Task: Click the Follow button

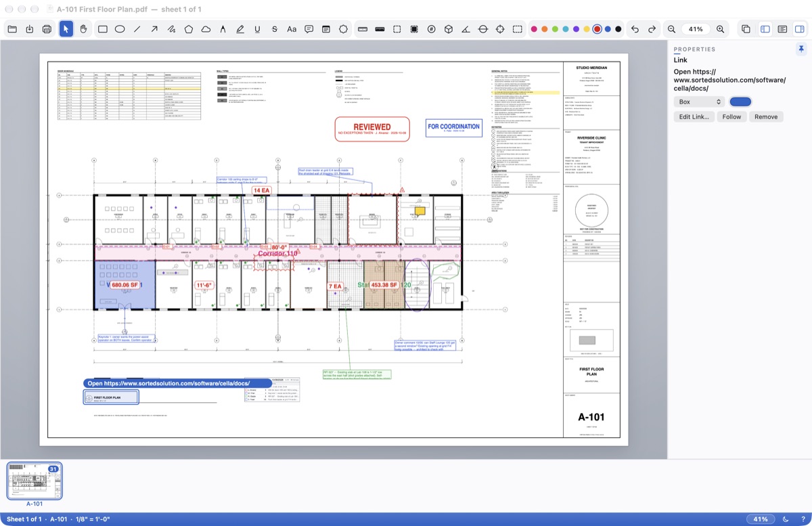Action: point(731,117)
